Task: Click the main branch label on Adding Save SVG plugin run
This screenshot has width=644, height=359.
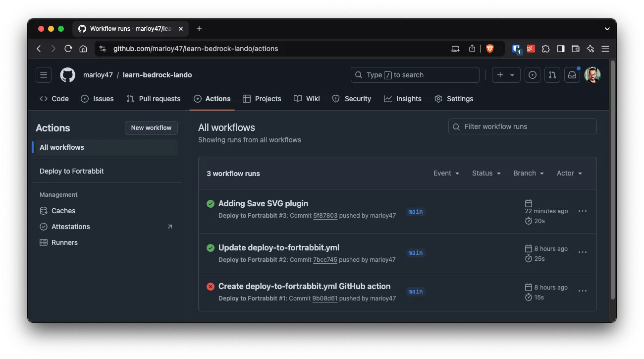Action: [416, 212]
